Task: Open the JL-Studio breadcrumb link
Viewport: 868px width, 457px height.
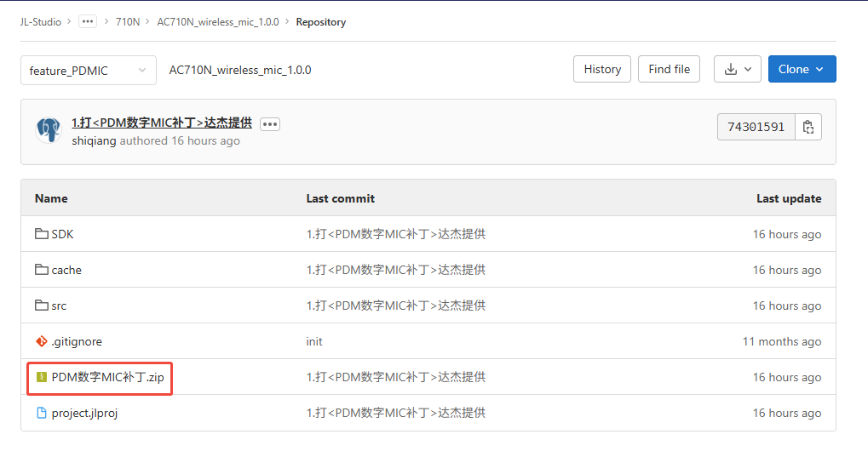Action: tap(40, 22)
